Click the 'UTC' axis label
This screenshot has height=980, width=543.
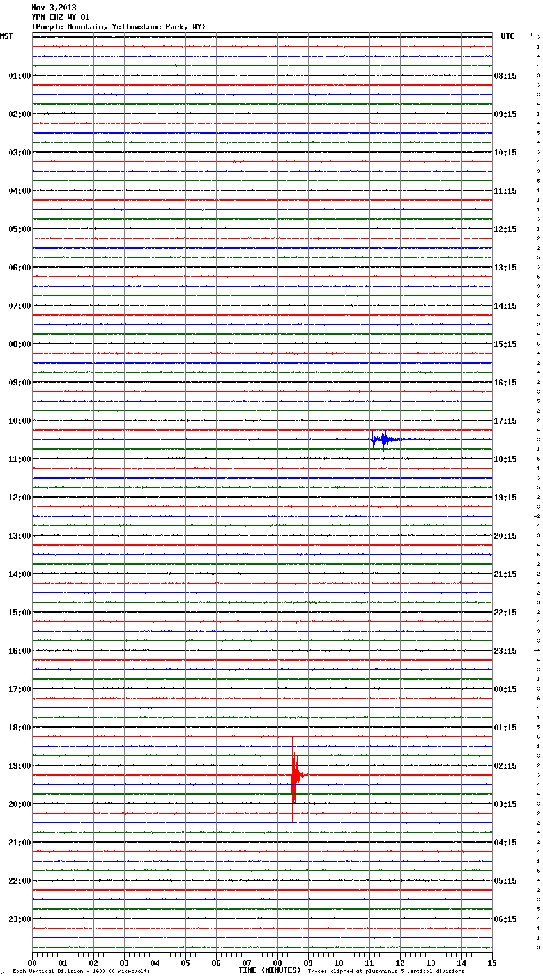pos(508,36)
